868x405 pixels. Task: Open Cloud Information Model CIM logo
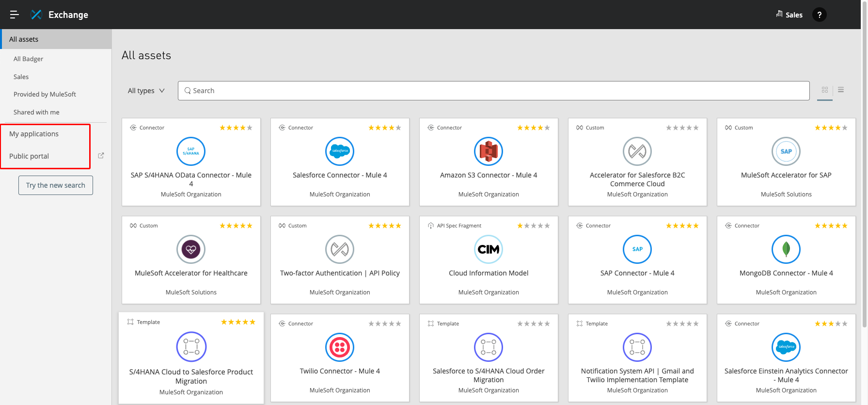[x=489, y=249]
